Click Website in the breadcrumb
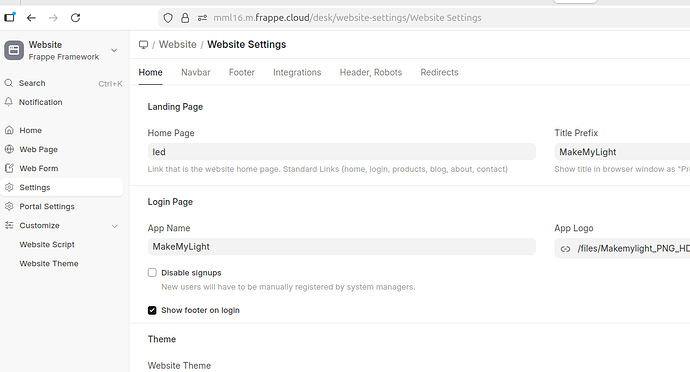This screenshot has height=372, width=690. point(177,44)
